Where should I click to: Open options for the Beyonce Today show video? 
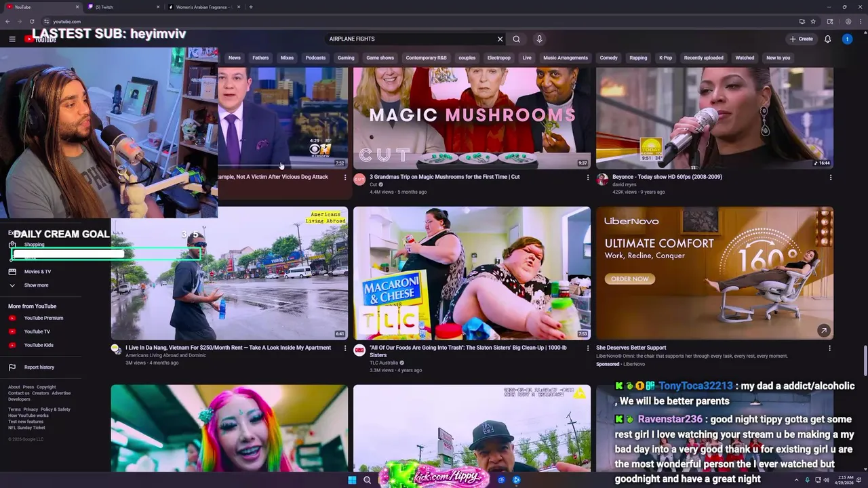tap(831, 178)
